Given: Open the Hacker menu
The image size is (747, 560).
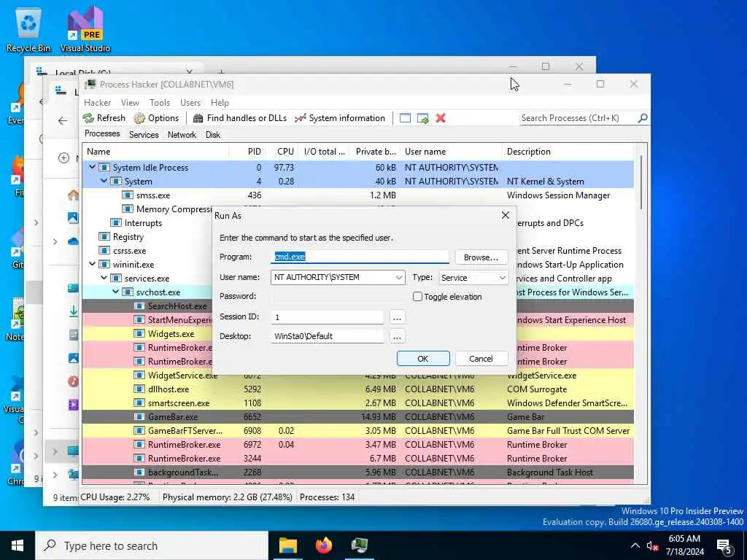Looking at the screenshot, I should coord(97,102).
